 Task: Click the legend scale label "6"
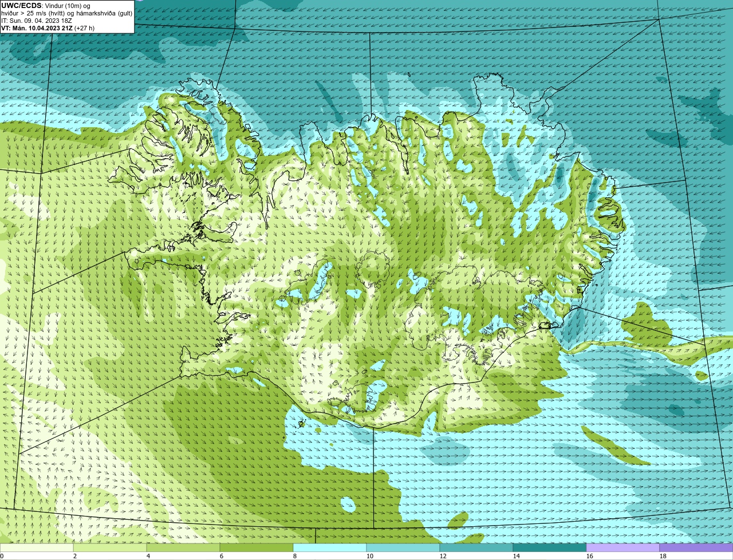coord(222,556)
